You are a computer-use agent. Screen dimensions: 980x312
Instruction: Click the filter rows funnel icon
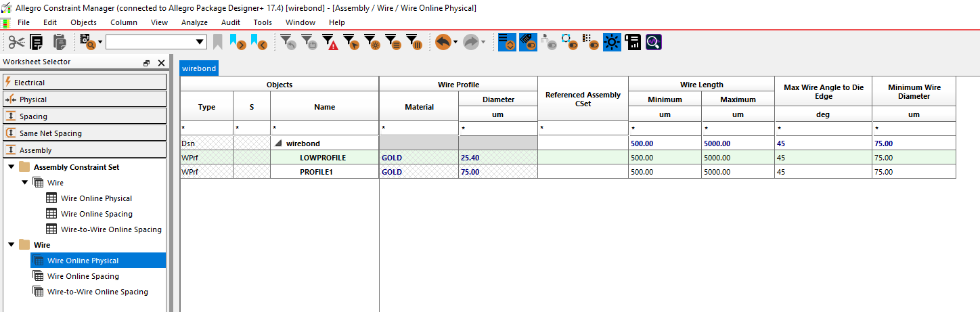[x=394, y=42]
